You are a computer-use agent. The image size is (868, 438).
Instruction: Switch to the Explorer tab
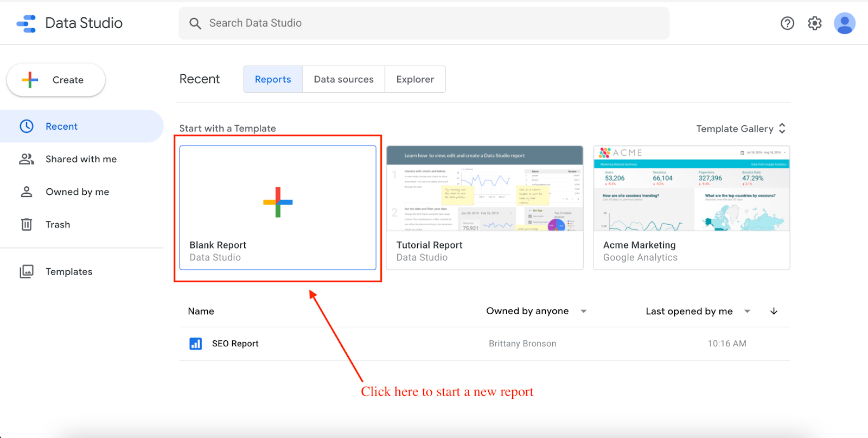pos(415,79)
